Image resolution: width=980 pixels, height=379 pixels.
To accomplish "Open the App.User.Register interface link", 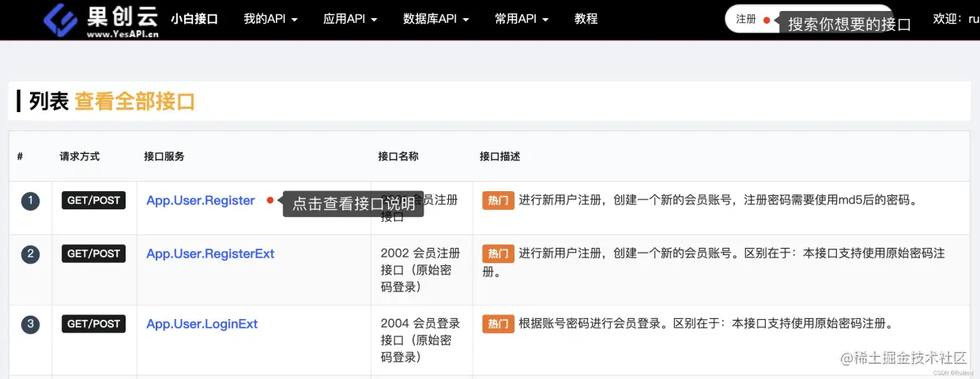I will [201, 201].
